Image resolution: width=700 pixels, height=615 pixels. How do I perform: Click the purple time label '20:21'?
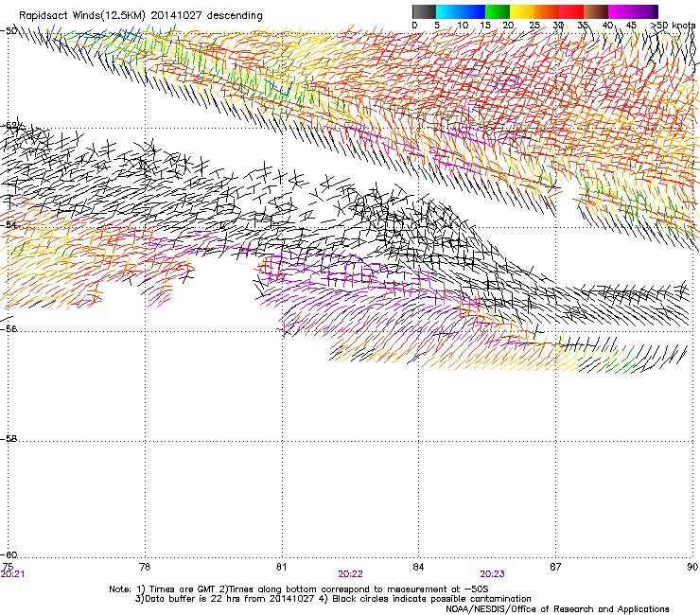[x=12, y=574]
